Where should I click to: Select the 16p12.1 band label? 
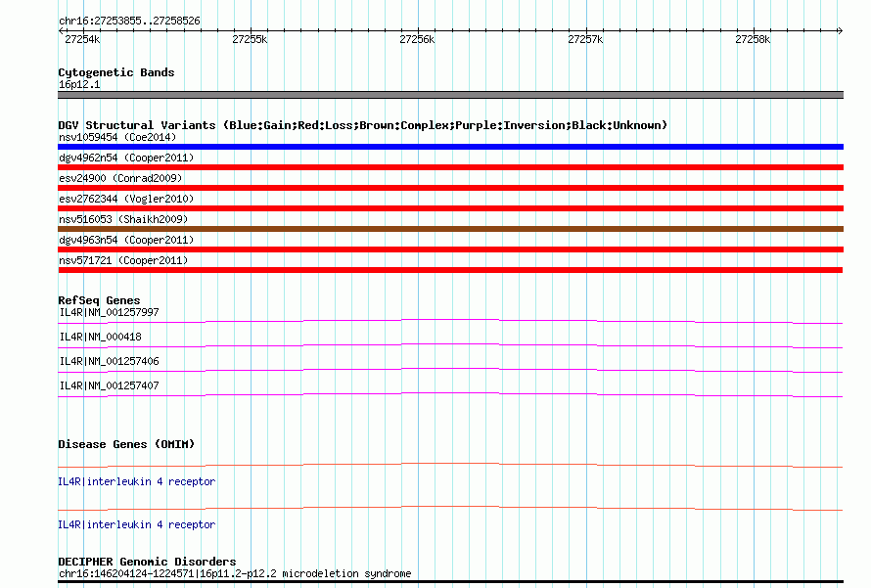pos(79,84)
